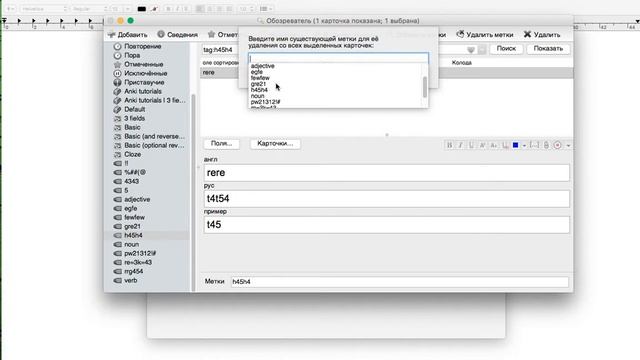
Task: Select Повторение filter in sidebar
Action: 138,47
